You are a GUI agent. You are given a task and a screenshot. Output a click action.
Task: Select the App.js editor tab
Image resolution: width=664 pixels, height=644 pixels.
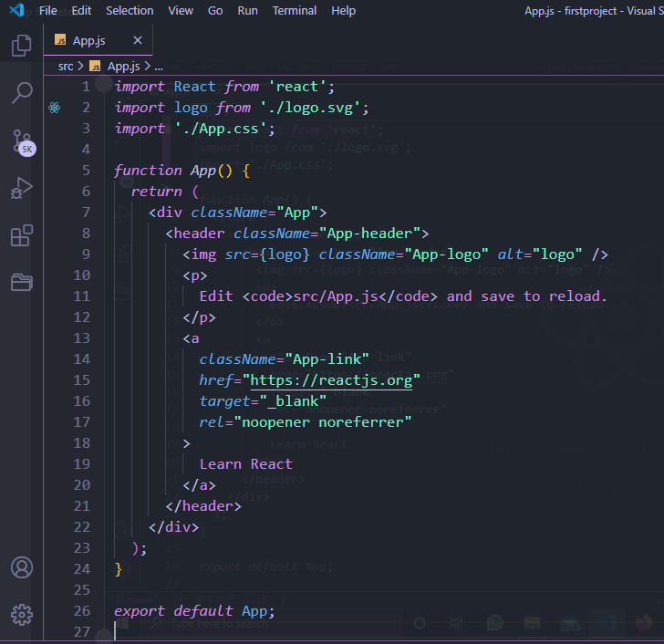[x=89, y=41]
